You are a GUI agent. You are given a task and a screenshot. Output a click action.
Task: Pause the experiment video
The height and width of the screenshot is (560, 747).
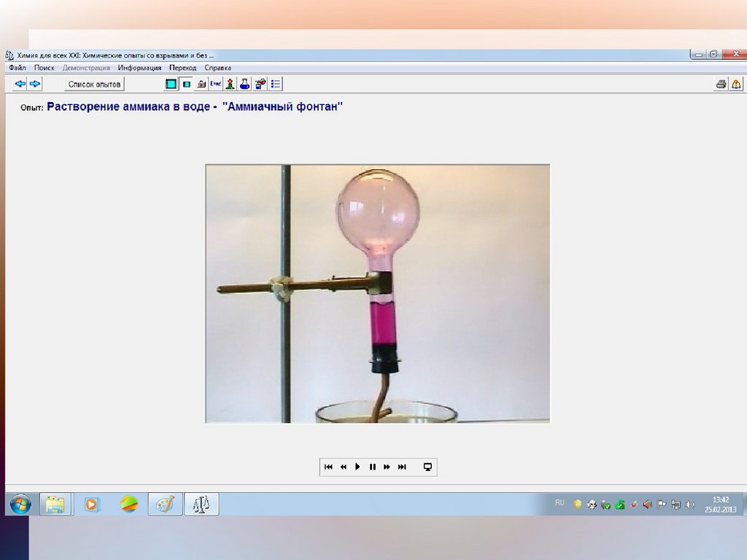coord(372,467)
